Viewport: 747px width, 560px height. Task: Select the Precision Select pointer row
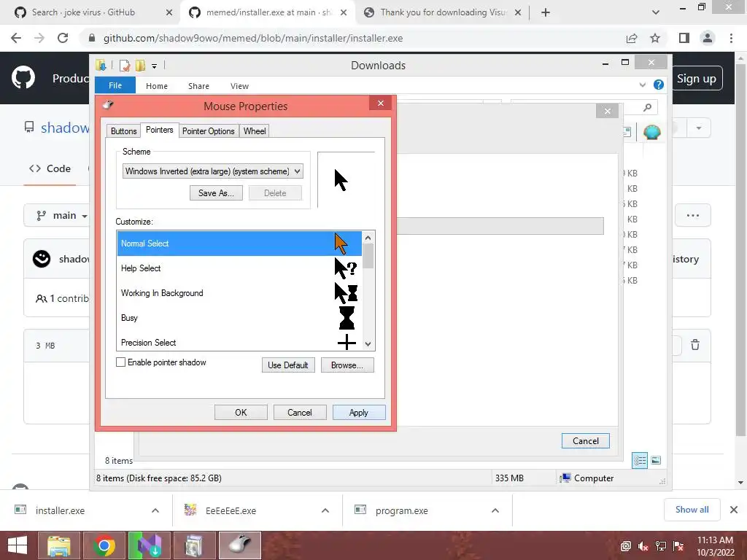click(239, 342)
